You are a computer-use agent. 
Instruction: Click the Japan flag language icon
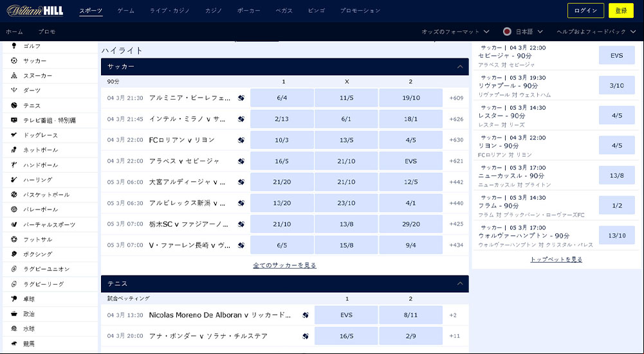point(507,31)
